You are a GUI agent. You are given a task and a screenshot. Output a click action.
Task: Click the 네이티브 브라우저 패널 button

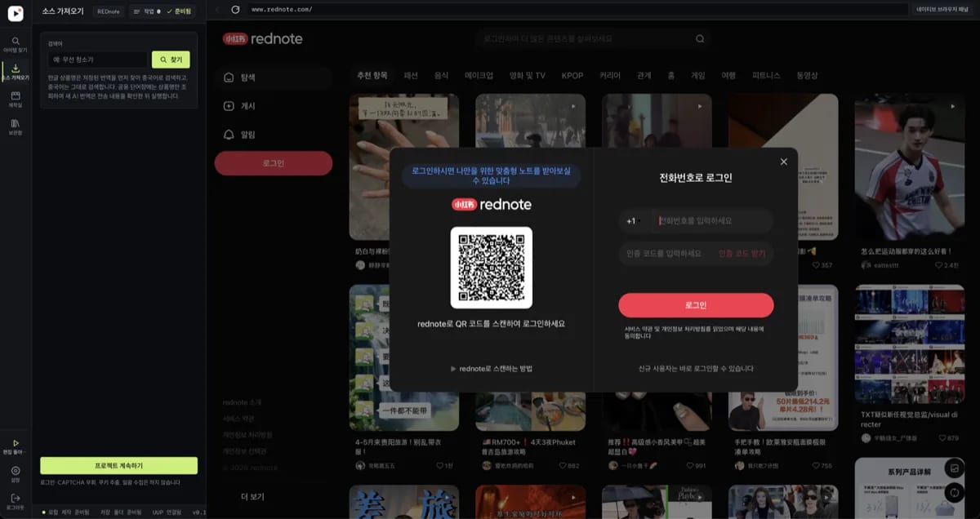pyautogui.click(x=942, y=9)
